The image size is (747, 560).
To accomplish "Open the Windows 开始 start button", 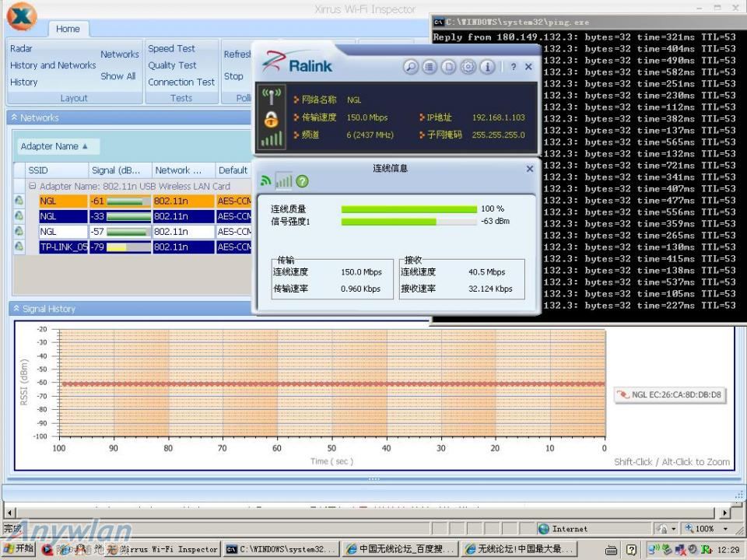I will pyautogui.click(x=19, y=549).
